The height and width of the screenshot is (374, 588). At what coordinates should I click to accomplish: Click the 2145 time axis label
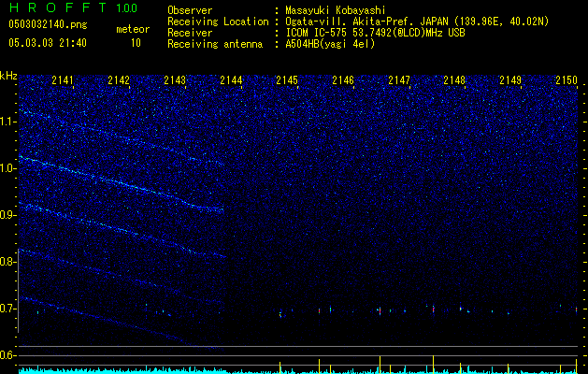(287, 80)
